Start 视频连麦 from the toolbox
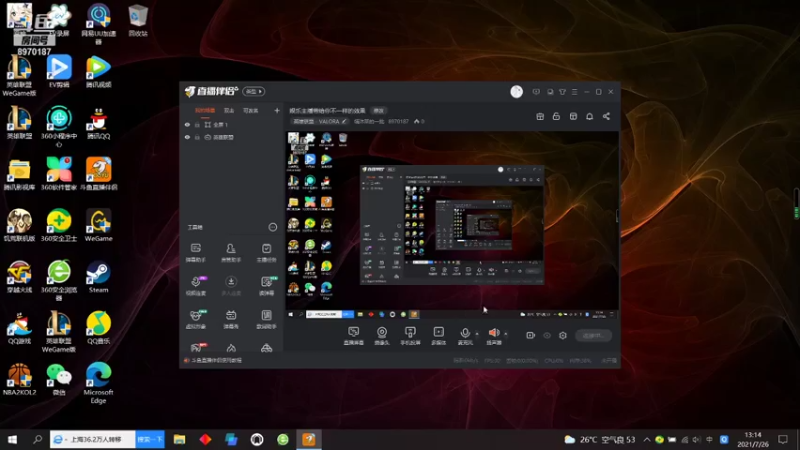 click(x=196, y=286)
